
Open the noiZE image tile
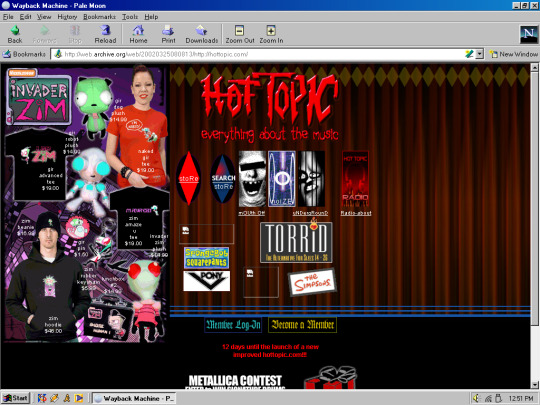[x=282, y=179]
